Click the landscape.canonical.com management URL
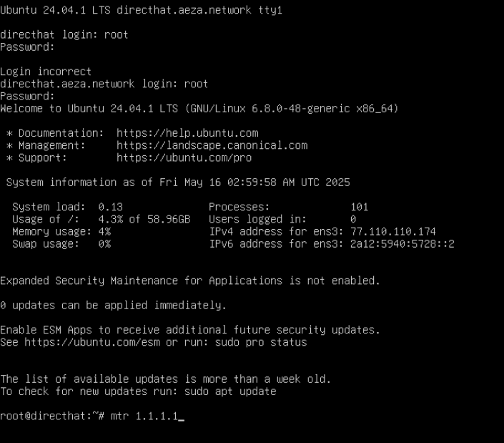 [x=212, y=145]
